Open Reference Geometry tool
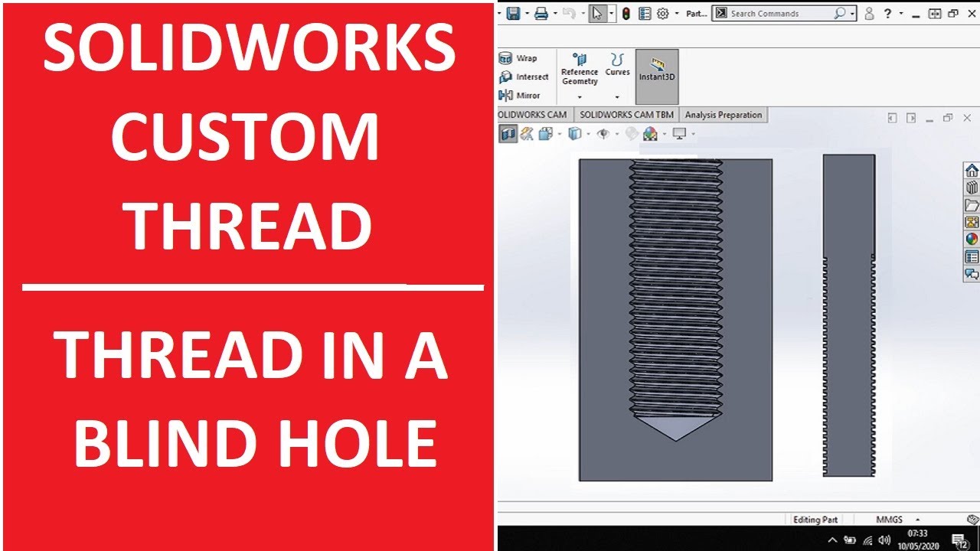Image resolution: width=980 pixels, height=551 pixels. (580, 70)
